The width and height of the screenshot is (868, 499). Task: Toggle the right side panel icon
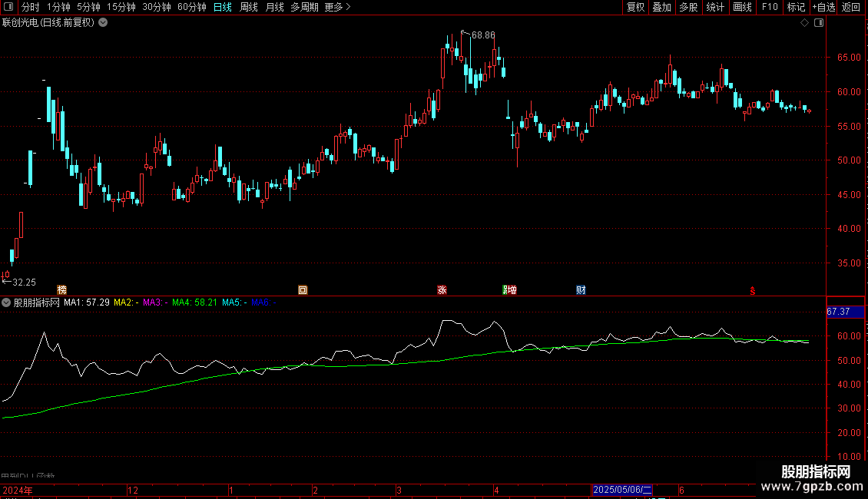(819, 23)
